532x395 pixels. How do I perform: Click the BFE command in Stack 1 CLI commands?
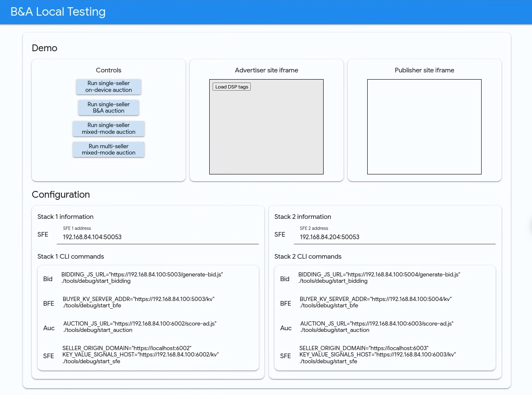[x=139, y=302]
